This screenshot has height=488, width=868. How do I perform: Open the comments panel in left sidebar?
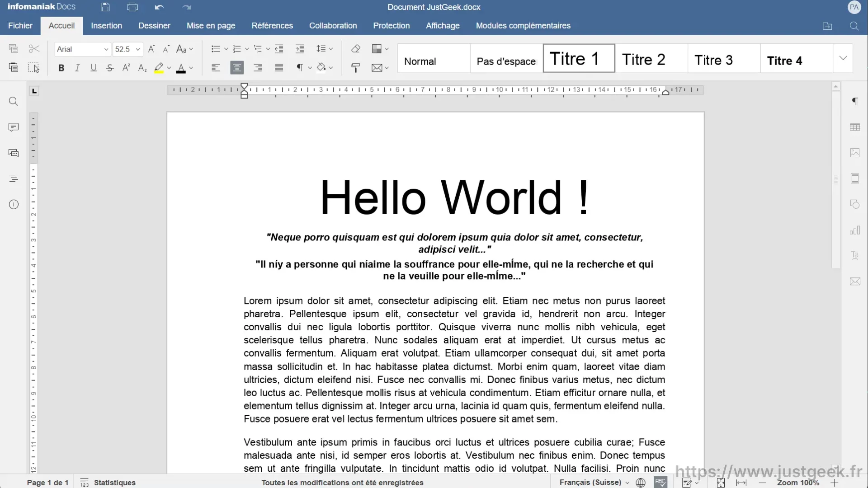point(14,127)
